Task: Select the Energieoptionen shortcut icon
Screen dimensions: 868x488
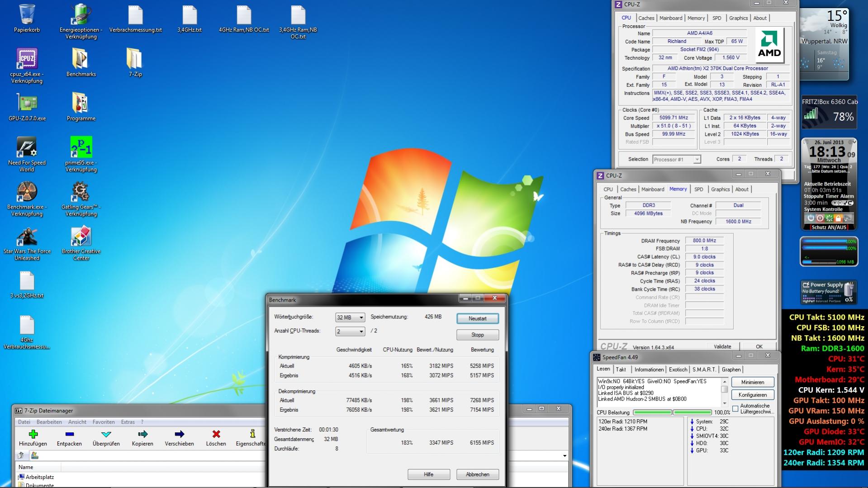Action: [x=81, y=14]
